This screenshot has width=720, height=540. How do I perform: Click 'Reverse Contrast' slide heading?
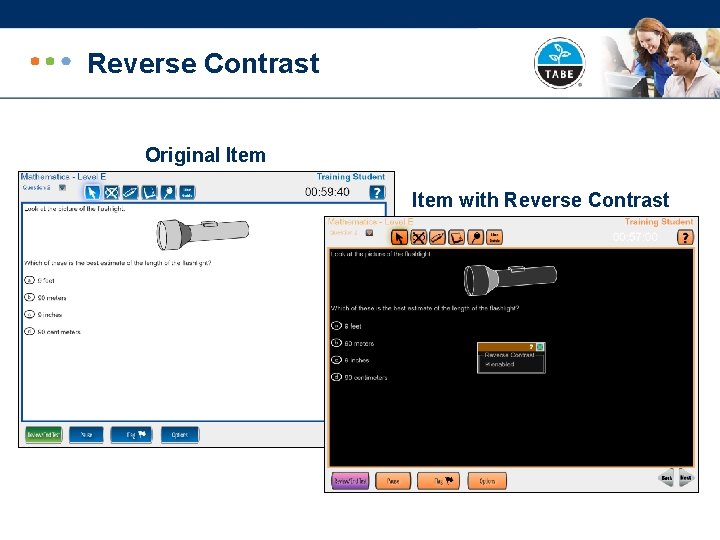pos(203,63)
